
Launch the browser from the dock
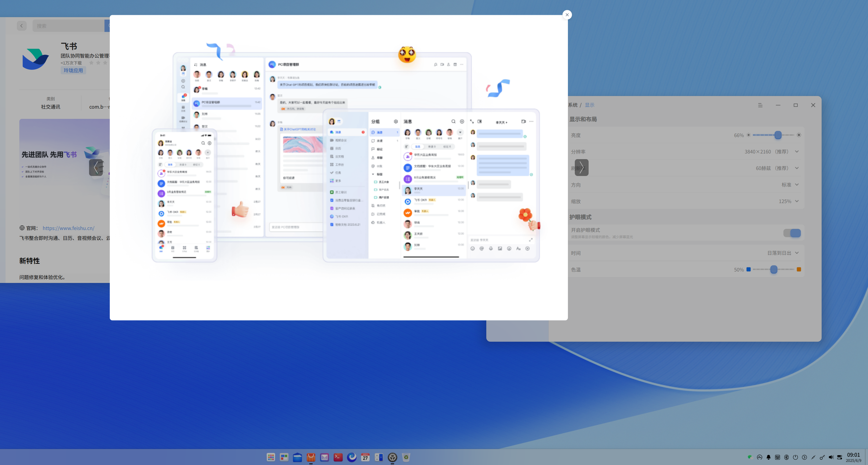[x=352, y=457]
